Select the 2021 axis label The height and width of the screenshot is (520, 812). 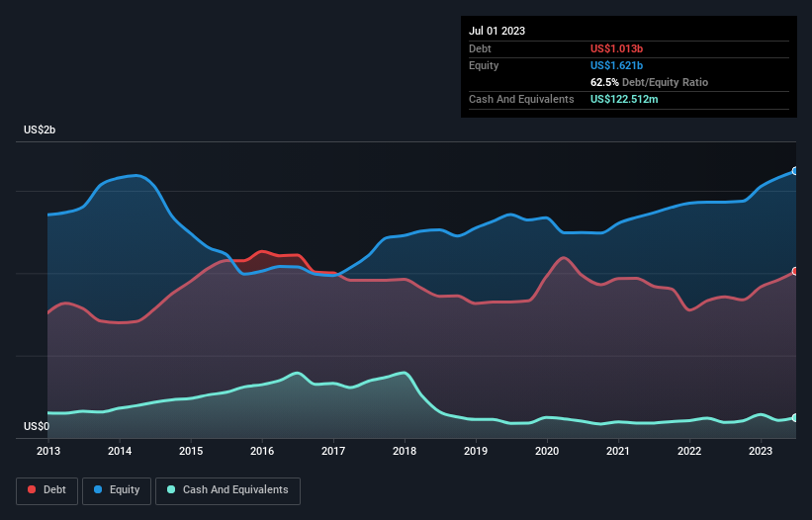point(618,451)
